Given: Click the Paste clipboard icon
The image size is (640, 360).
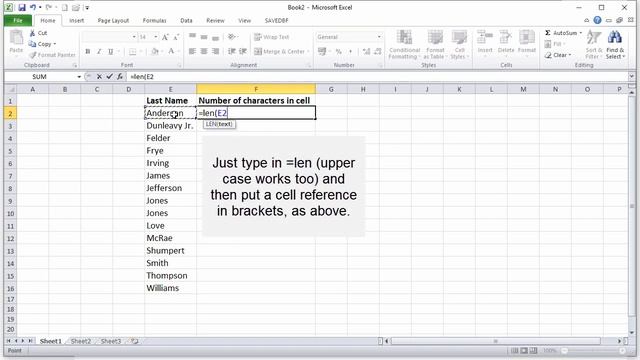Looking at the screenshot, I should [x=16, y=38].
